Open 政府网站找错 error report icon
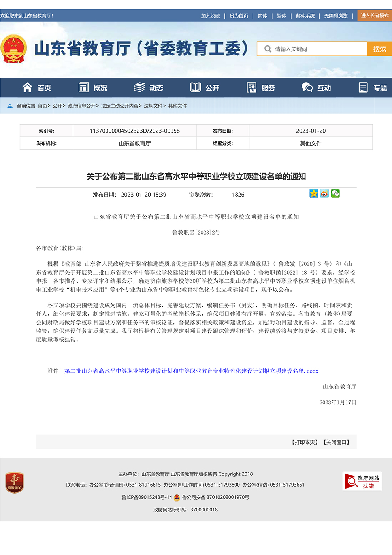 (x=362, y=481)
